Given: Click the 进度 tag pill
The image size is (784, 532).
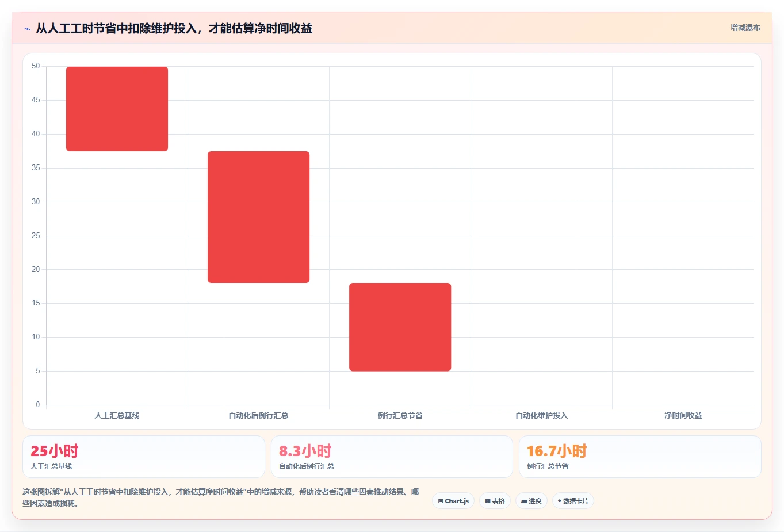Looking at the screenshot, I should [531, 501].
